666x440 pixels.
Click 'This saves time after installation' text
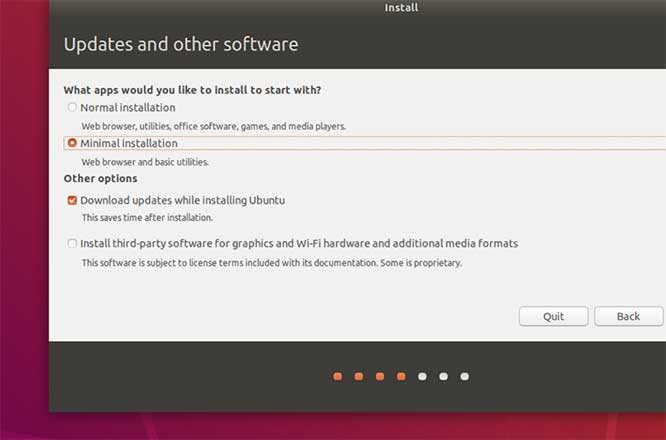[147, 217]
